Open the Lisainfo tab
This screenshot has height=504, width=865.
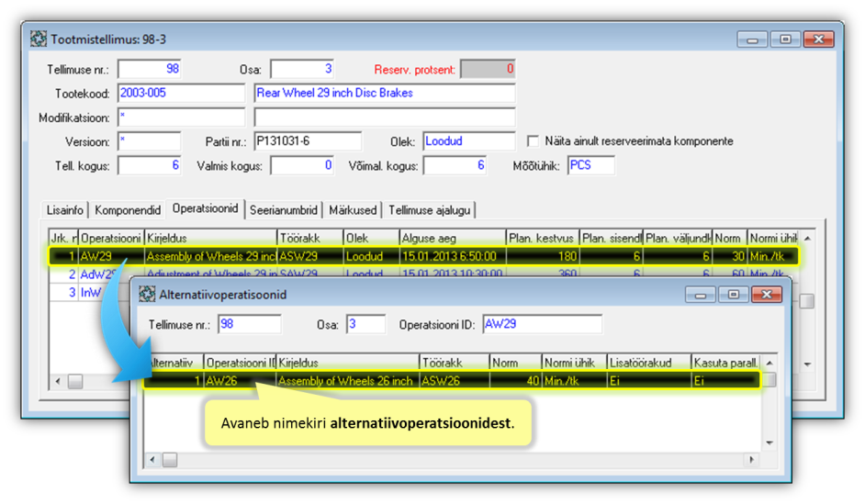coord(64,210)
